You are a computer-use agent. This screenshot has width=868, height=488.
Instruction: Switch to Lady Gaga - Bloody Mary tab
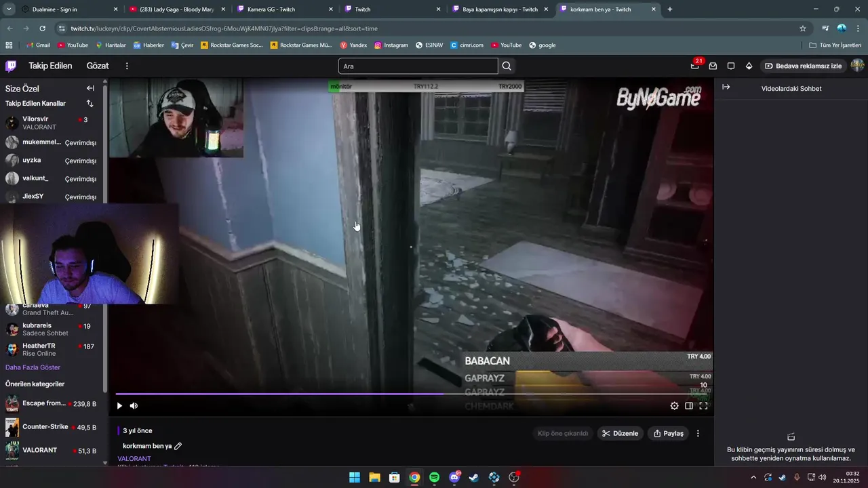(x=178, y=9)
